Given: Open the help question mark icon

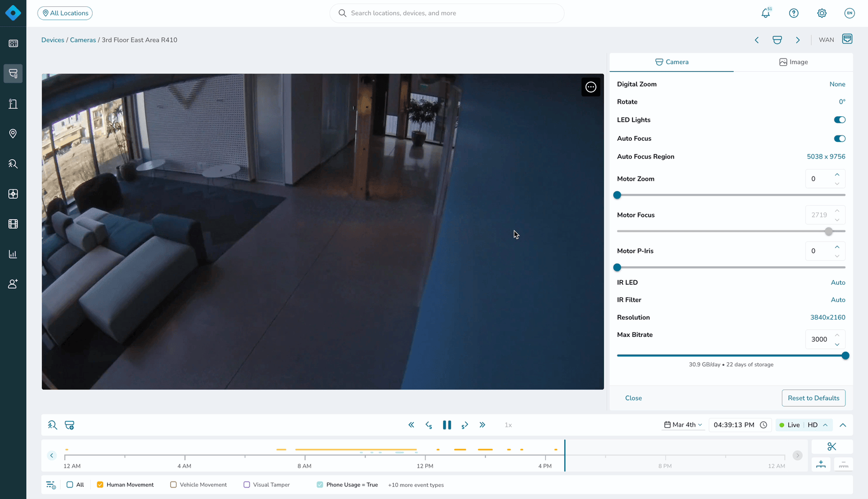Looking at the screenshot, I should coord(794,13).
